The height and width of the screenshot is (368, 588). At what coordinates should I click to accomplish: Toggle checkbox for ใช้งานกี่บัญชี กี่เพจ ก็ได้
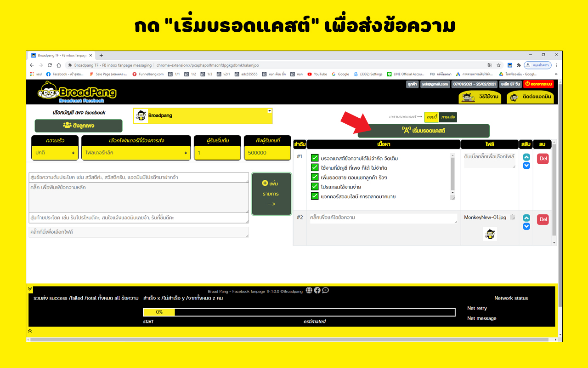(x=315, y=167)
